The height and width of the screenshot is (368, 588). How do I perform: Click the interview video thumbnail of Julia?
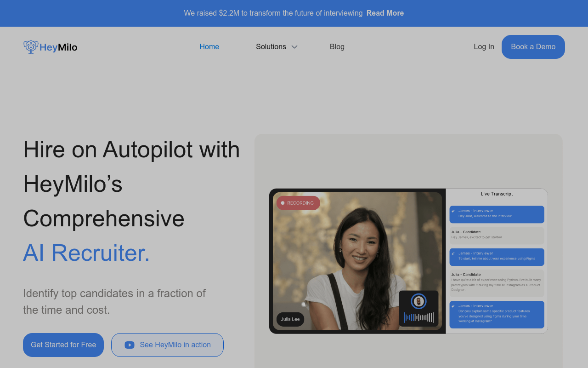357,261
